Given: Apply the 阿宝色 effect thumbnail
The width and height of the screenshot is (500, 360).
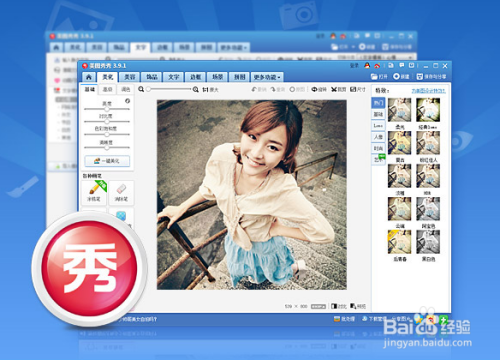Looking at the screenshot, I should pos(428,209).
